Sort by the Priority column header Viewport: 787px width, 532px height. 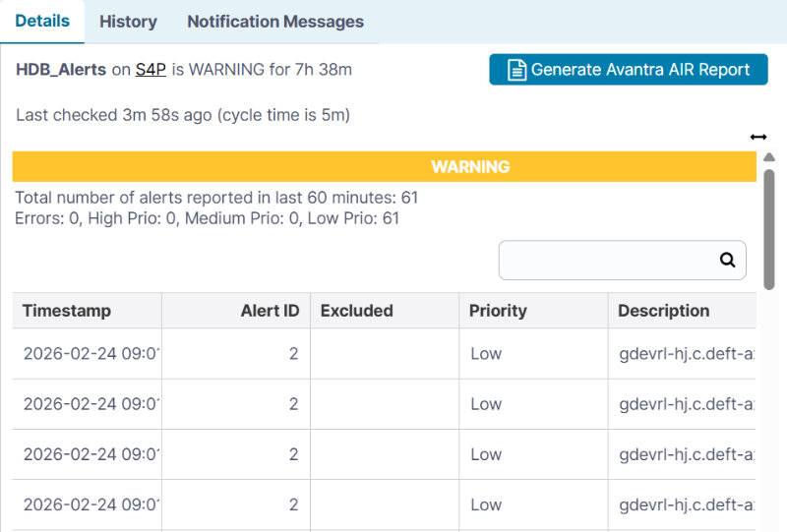pos(533,311)
